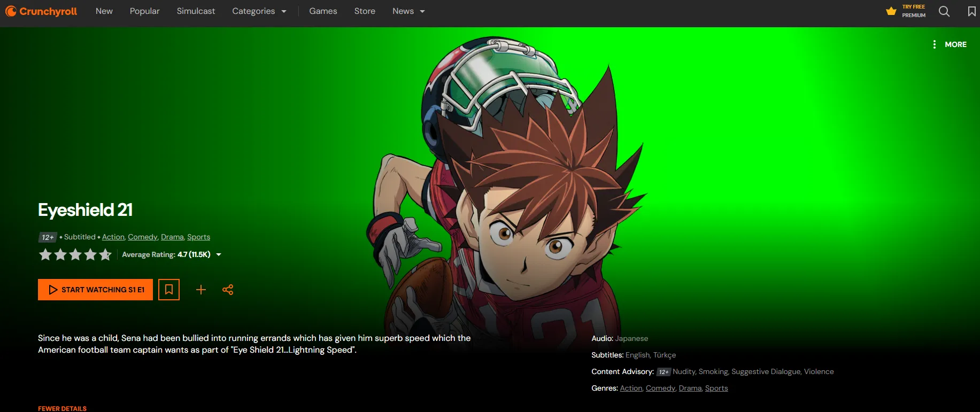Go to the Simulcast page
Screen dimensions: 980x412
(196, 11)
